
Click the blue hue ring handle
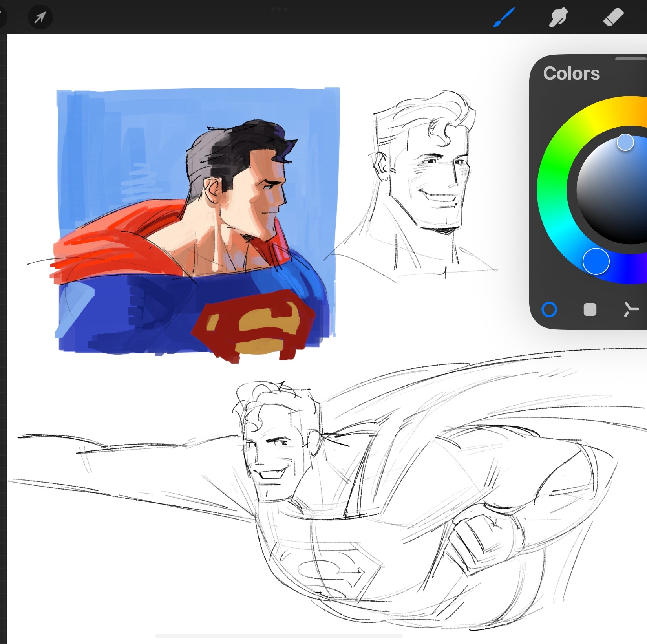tap(596, 261)
